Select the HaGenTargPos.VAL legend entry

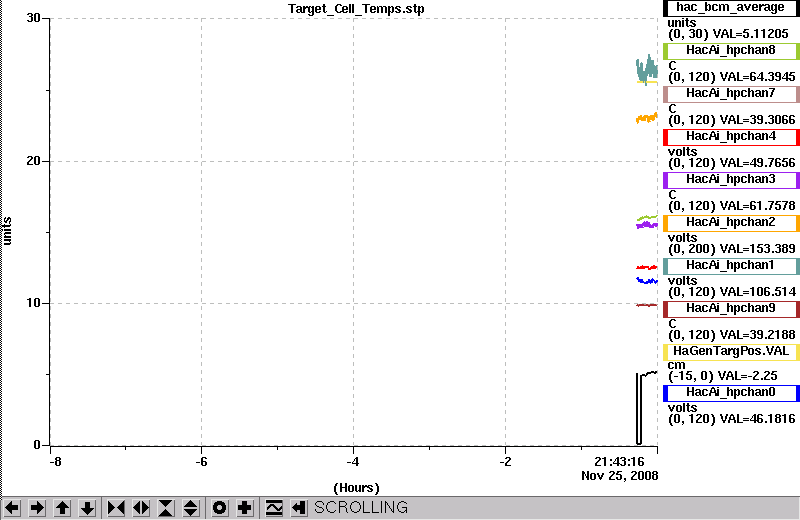(731, 352)
